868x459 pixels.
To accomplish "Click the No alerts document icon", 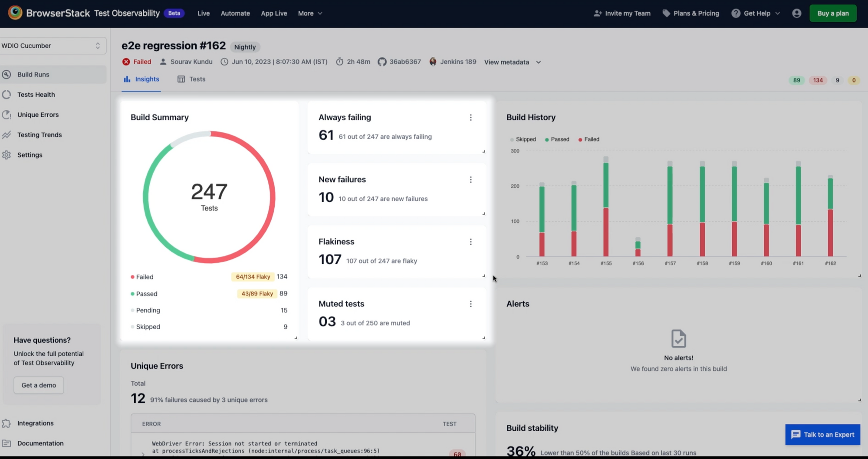I will (x=679, y=339).
